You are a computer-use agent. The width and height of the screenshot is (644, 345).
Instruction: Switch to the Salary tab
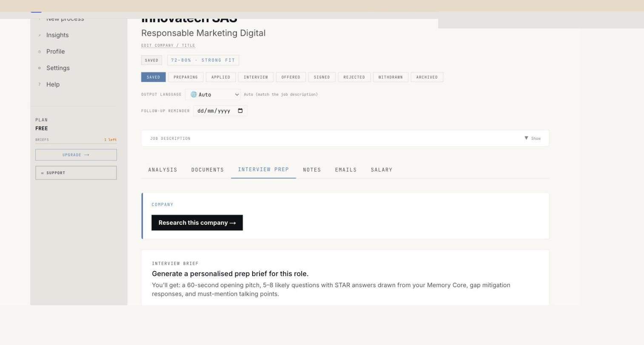click(382, 170)
